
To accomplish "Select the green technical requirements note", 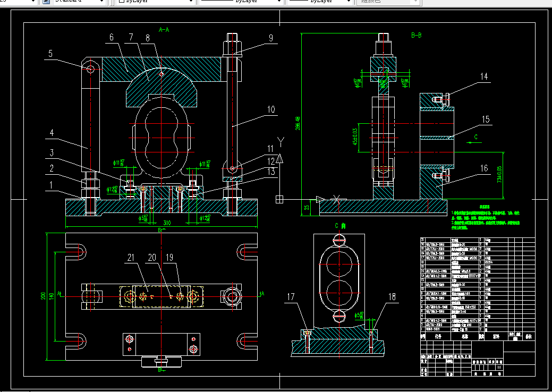I will tap(486, 218).
